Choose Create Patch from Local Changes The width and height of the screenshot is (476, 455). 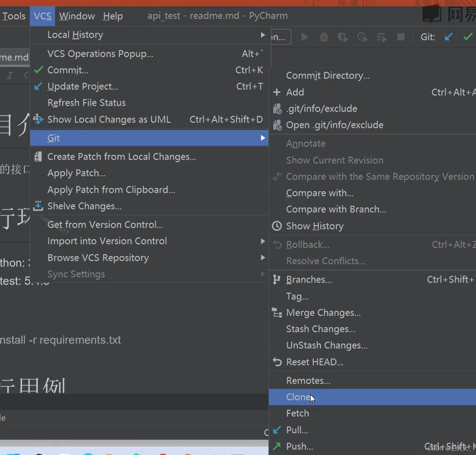149,157
